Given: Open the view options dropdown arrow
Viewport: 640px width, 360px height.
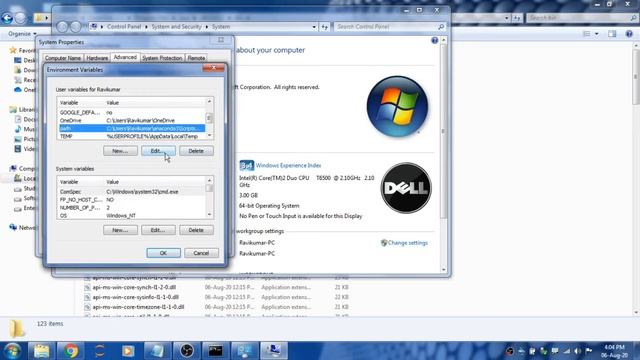Looking at the screenshot, I should coord(597,34).
